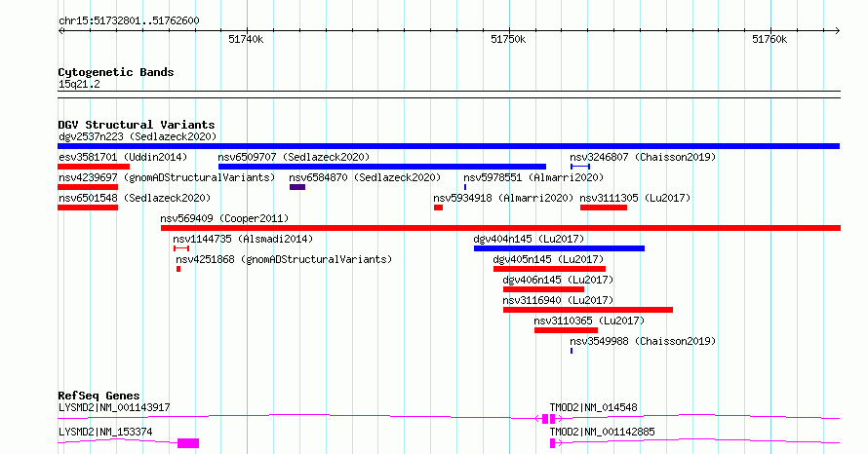The image size is (868, 454).
Task: Select the purple nsv6584870 variant block
Action: (297, 187)
